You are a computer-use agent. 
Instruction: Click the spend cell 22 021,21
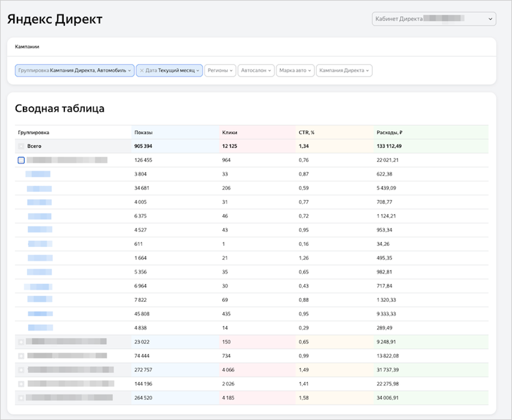click(387, 160)
